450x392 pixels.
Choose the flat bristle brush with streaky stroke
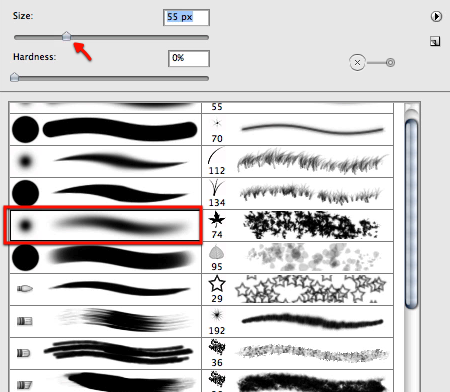[x=105, y=321]
